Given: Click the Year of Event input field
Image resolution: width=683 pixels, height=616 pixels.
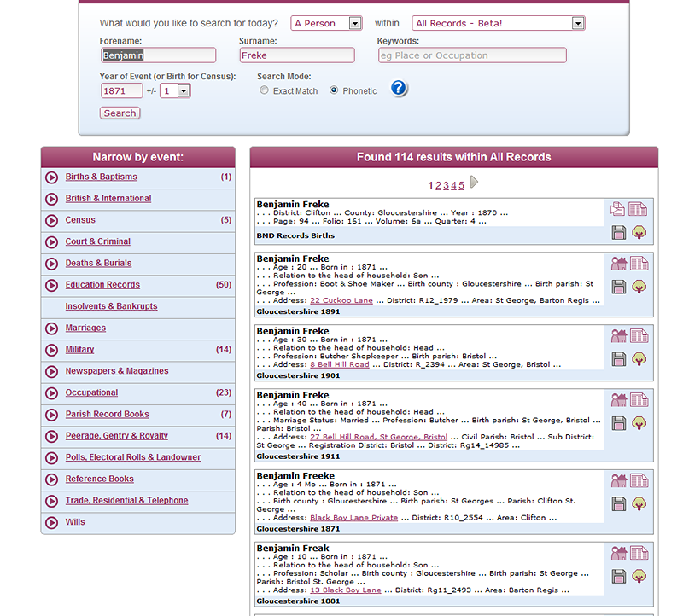Looking at the screenshot, I should pyautogui.click(x=121, y=91).
